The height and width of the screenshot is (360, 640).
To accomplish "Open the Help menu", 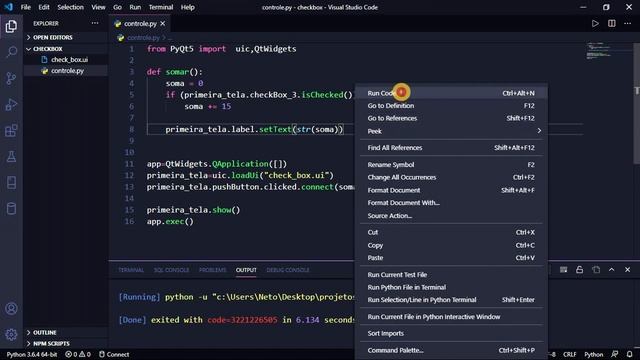I will 187,7.
